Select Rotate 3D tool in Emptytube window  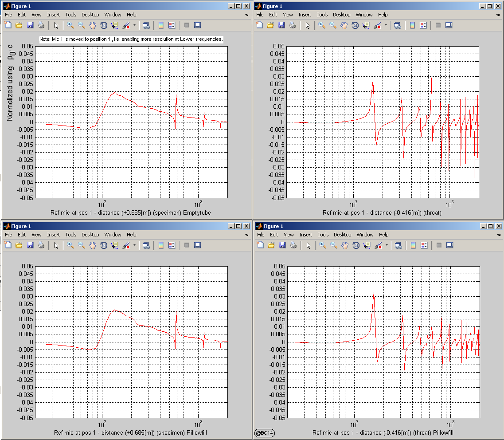pos(103,25)
